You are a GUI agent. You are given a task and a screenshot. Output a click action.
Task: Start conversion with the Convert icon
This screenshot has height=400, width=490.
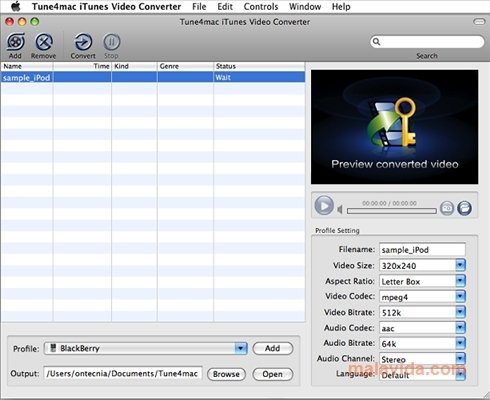(83, 42)
